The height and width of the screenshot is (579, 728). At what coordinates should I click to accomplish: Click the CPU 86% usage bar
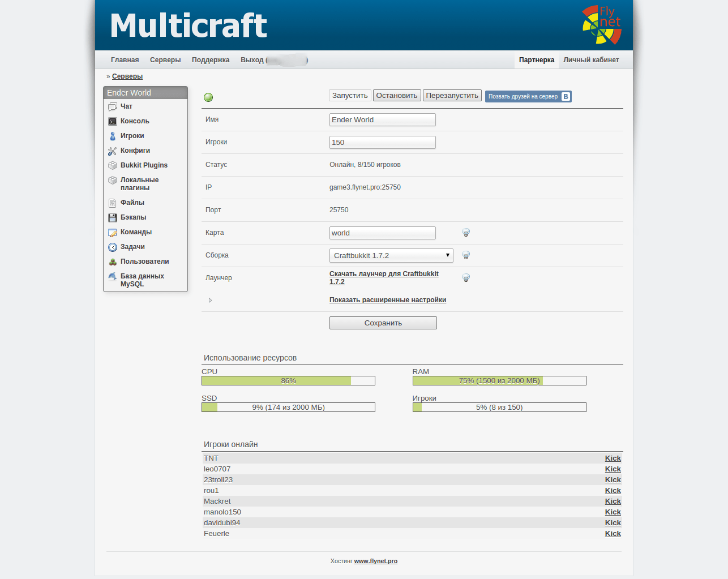pyautogui.click(x=288, y=381)
